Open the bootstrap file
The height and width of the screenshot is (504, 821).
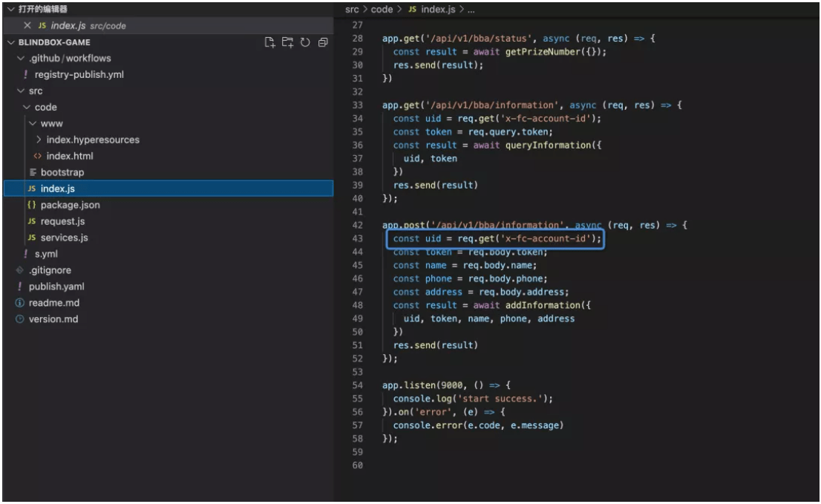tap(62, 172)
